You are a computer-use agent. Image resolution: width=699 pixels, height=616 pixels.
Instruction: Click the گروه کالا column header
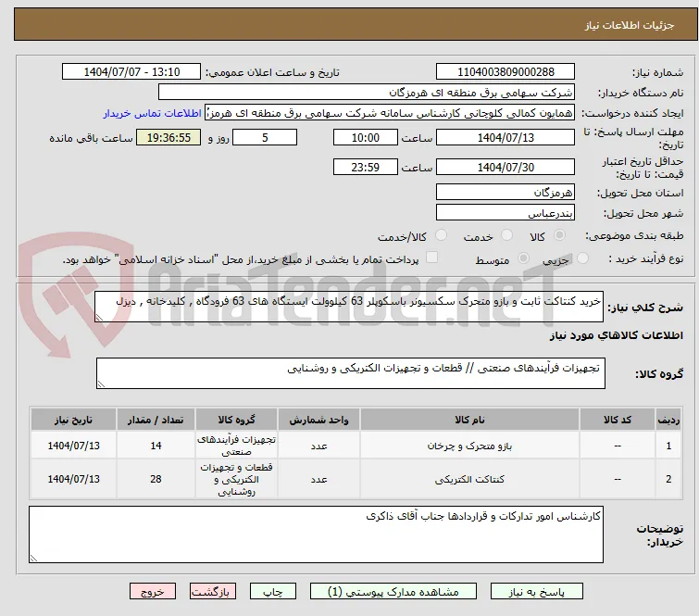[236, 420]
